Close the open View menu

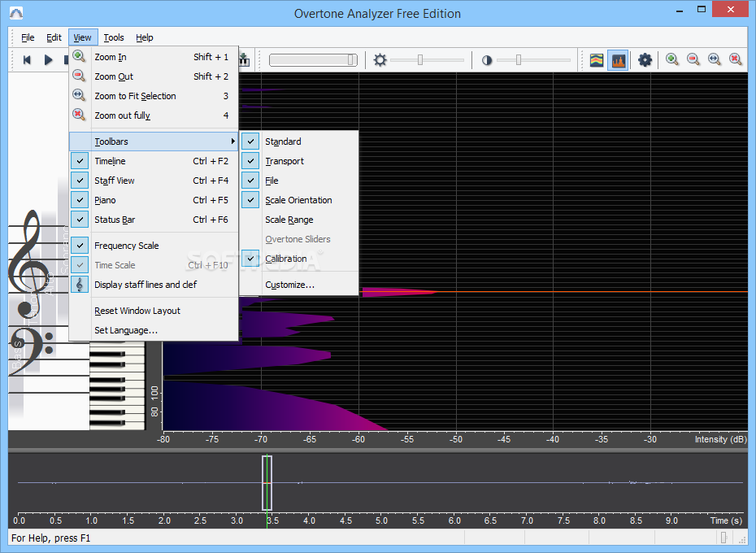(82, 37)
